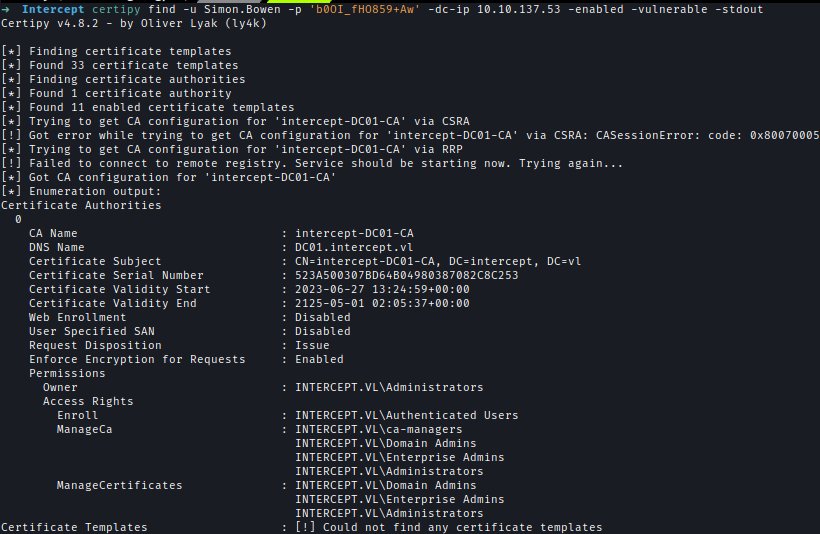
Task: Click the Certificate Validity End date value
Action: pyautogui.click(x=382, y=303)
